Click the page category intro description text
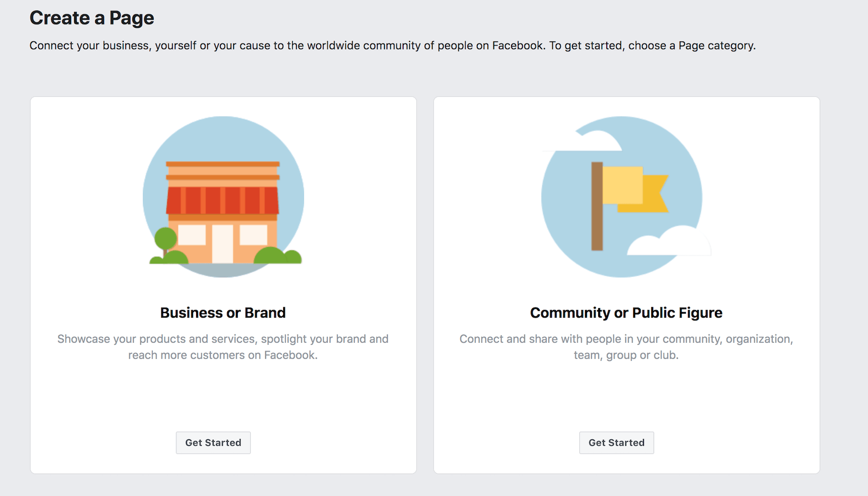868x496 pixels. (392, 46)
